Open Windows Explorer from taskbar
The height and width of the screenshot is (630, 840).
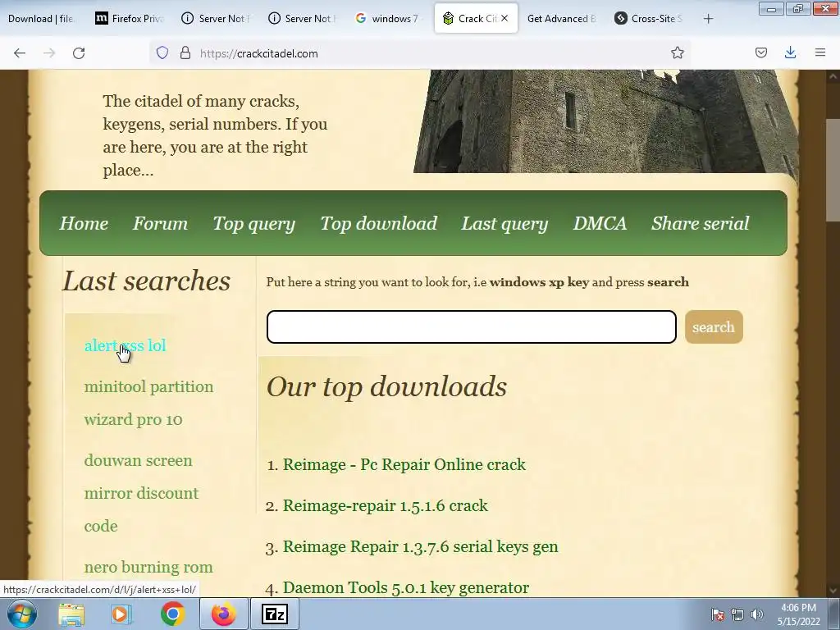coord(71,614)
